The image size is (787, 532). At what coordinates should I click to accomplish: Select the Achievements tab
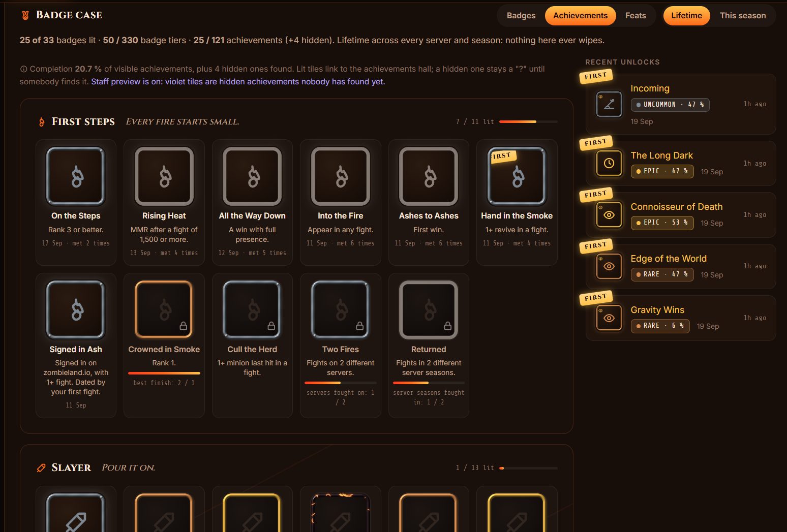point(581,16)
